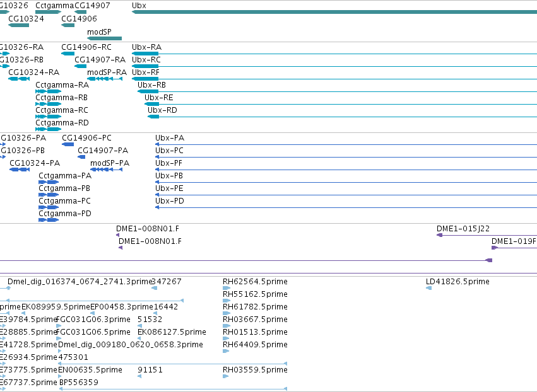The width and height of the screenshot is (537, 392).
Task: Open EST FGC031G06.5prime
Action: [x=93, y=332]
